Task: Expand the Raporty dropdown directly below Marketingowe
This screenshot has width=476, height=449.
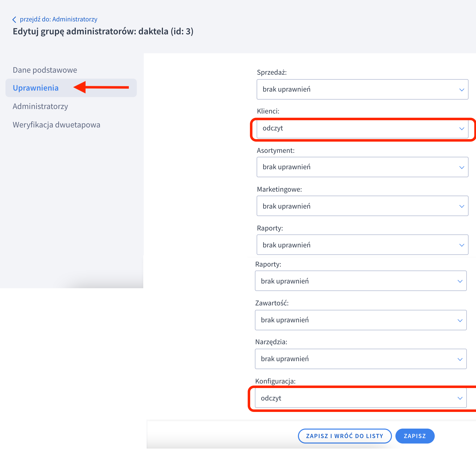Action: (x=362, y=245)
